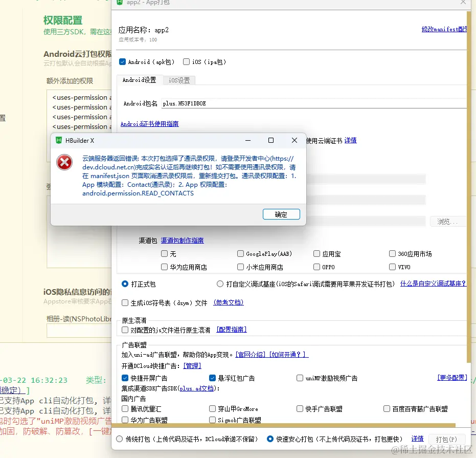Click the 浏览 button
Image resolution: width=476 pixels, height=458 pixels.
pos(448,221)
